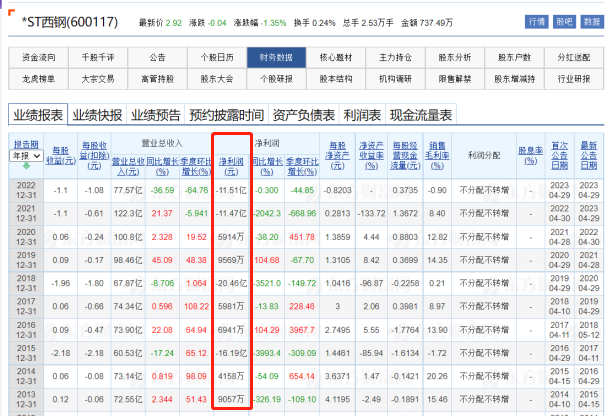The width and height of the screenshot is (607, 417).
Task: Open the 个股日历 section
Action: coord(217,57)
